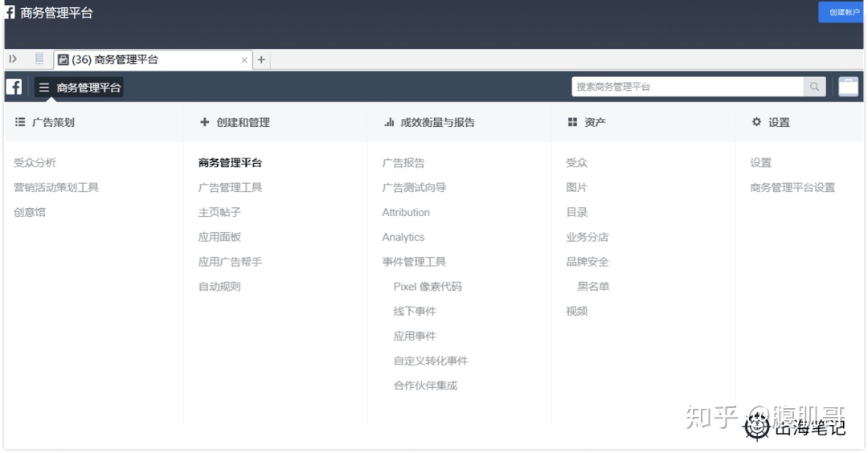Open 目录 under 资产
868x453 pixels.
[x=577, y=212]
